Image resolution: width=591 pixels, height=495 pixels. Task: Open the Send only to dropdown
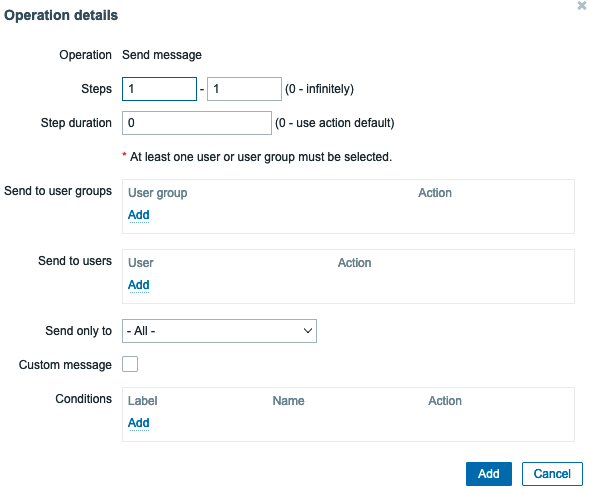pos(219,331)
